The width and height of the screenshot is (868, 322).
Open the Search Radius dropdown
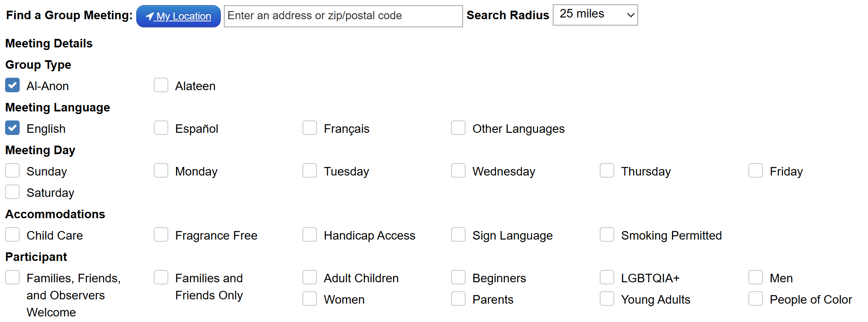(x=595, y=15)
